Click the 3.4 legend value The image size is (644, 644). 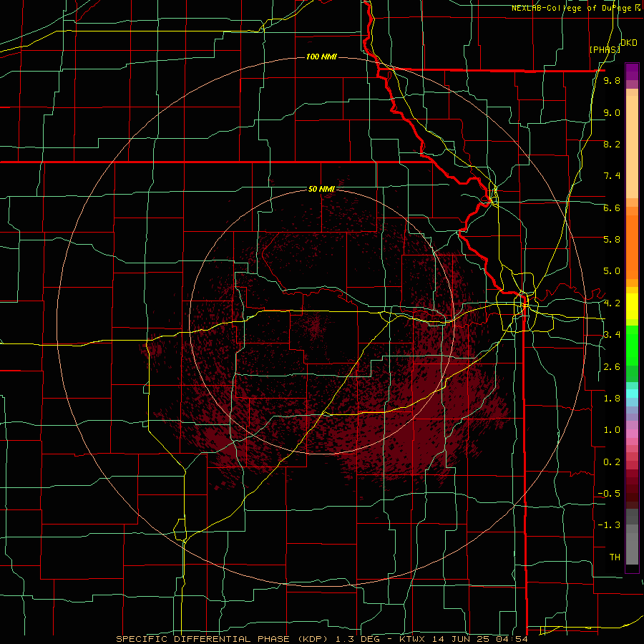pos(612,335)
